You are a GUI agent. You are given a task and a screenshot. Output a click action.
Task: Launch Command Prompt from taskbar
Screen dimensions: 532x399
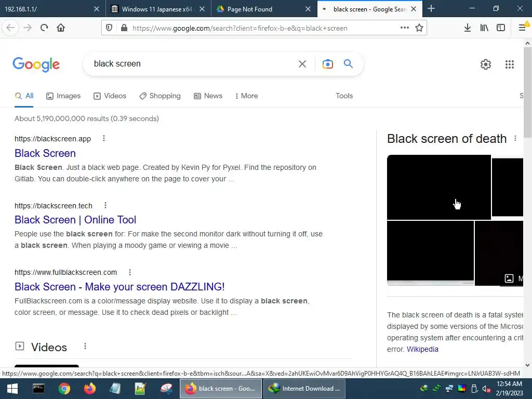(38, 389)
